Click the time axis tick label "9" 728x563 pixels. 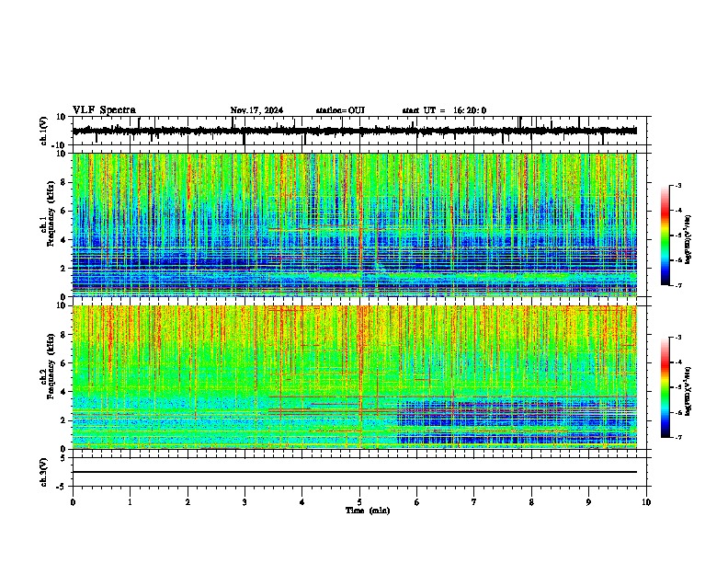(588, 502)
